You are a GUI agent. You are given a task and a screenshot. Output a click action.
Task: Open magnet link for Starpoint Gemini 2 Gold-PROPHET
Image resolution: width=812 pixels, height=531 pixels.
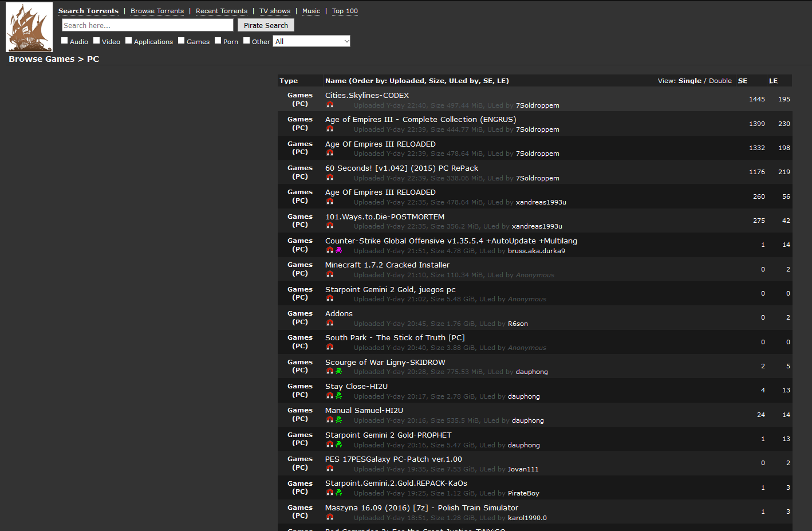[x=330, y=444]
